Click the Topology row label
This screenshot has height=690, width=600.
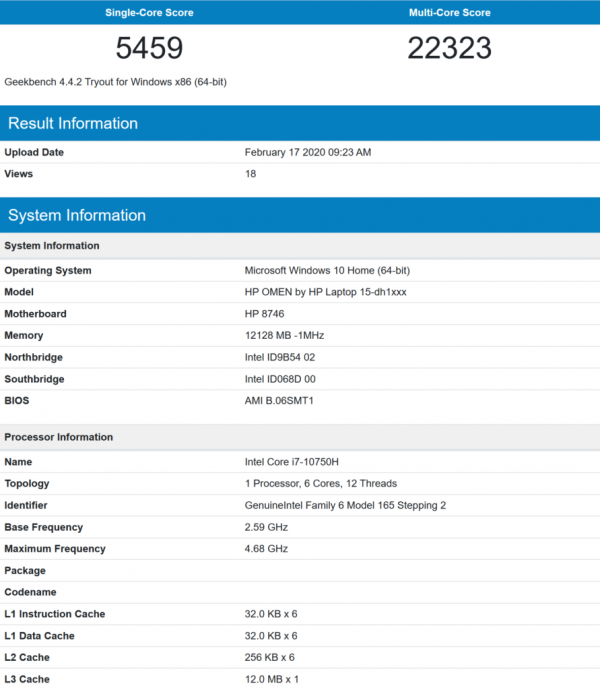pyautogui.click(x=27, y=484)
